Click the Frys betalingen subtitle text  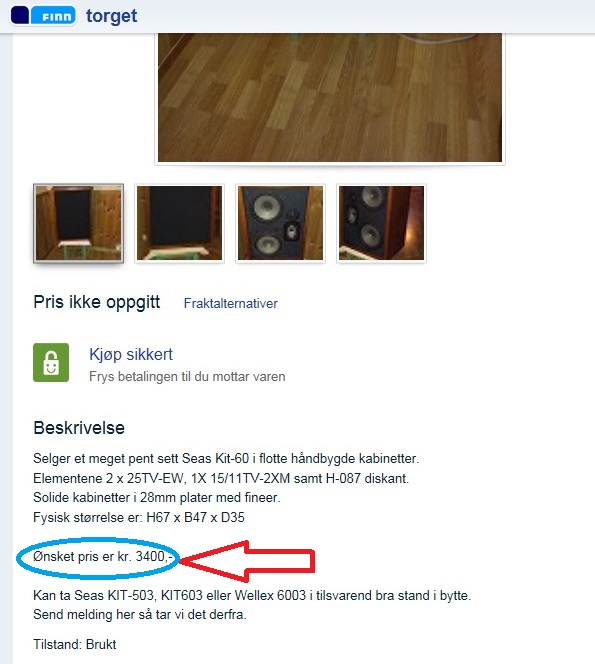coord(187,376)
